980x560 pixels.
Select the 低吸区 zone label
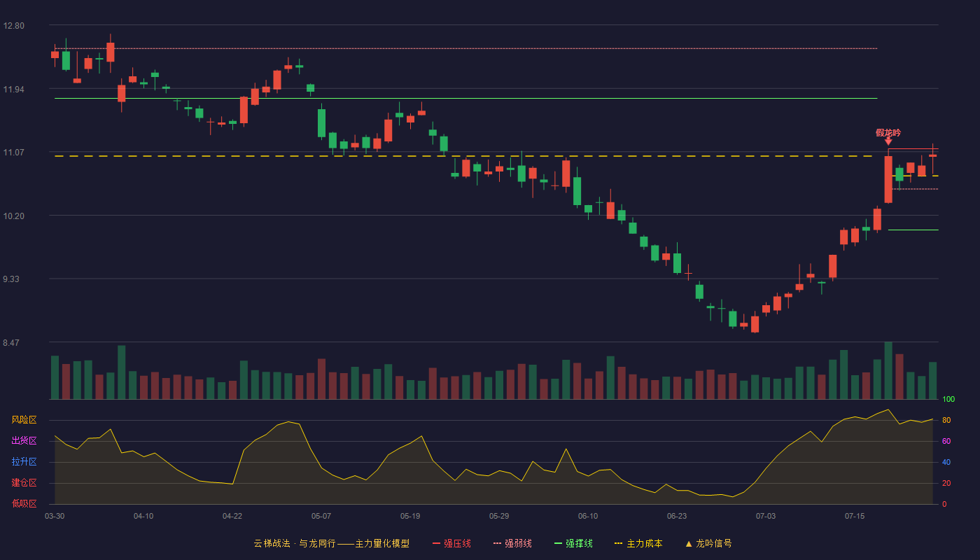[24, 503]
